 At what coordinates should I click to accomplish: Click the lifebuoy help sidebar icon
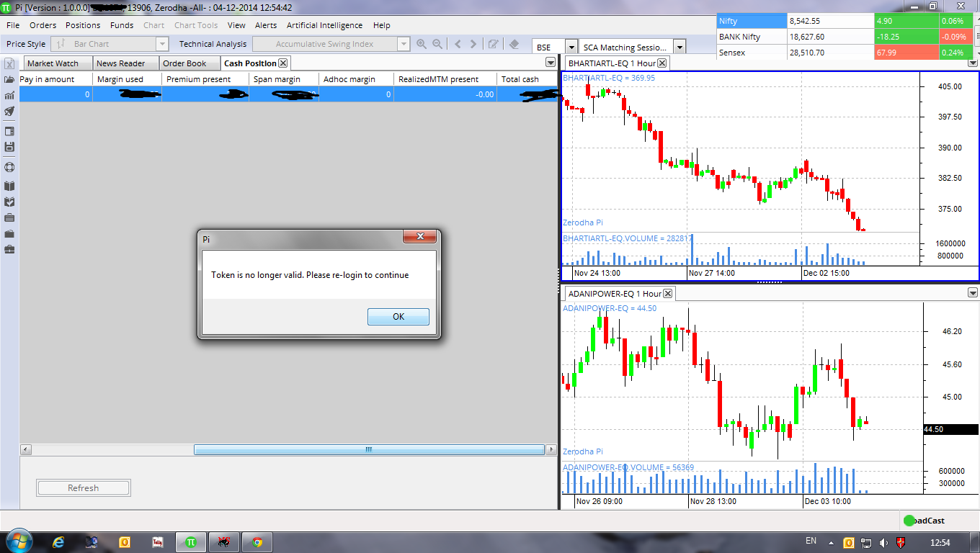click(x=9, y=167)
